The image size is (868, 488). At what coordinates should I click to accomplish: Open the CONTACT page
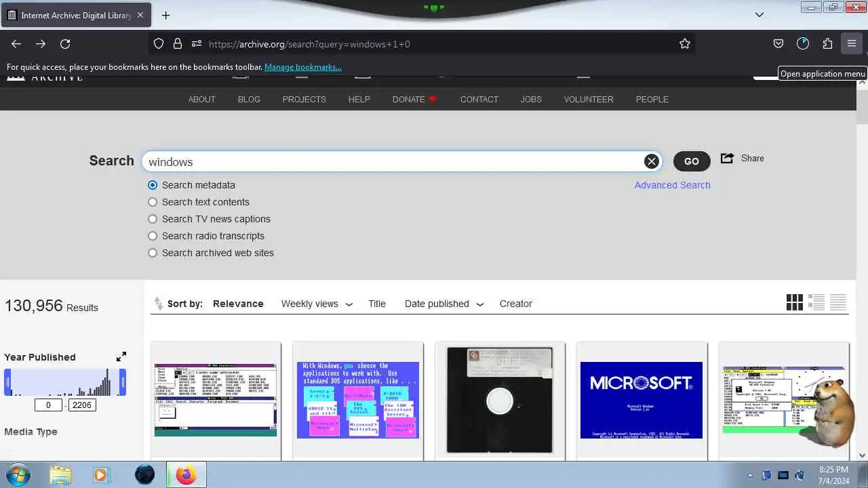point(479,99)
